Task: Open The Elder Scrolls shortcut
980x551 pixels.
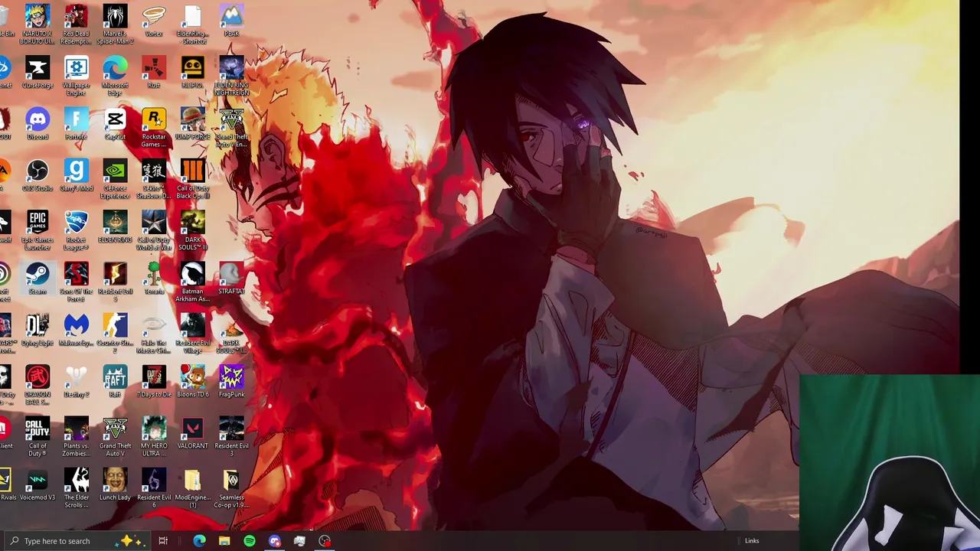Action: (x=76, y=487)
